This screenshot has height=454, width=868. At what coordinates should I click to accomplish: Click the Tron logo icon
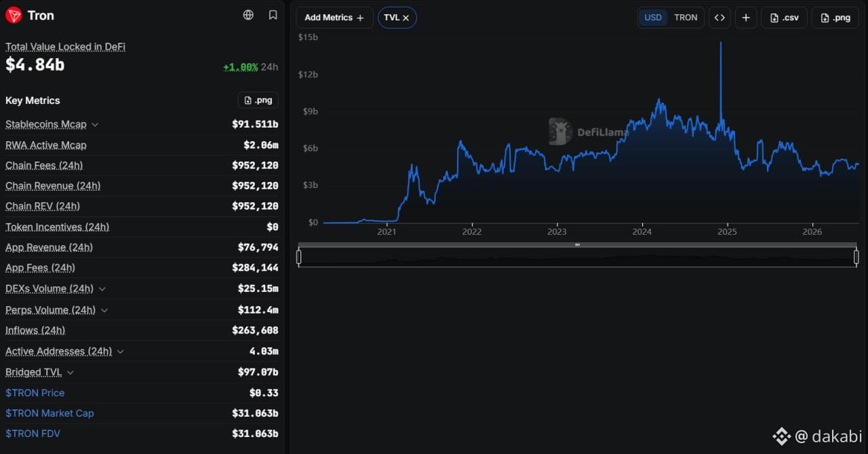(x=14, y=15)
